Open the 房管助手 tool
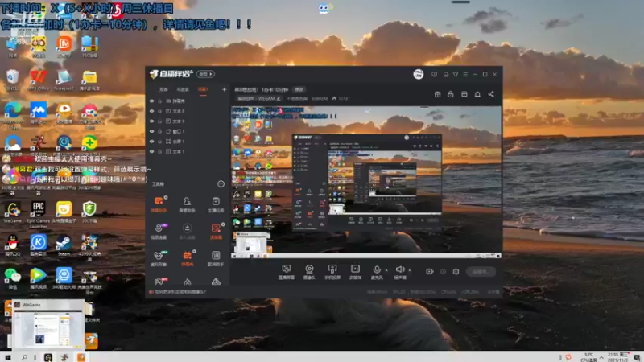 tap(187, 204)
